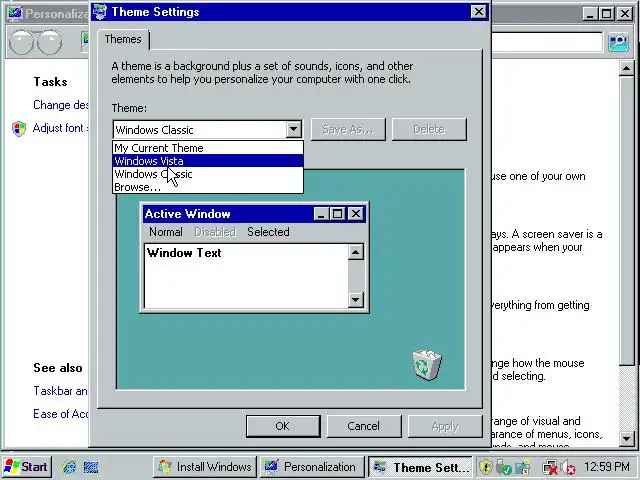Open Change desktop icons link
This screenshot has height=480, width=640.
click(x=60, y=105)
